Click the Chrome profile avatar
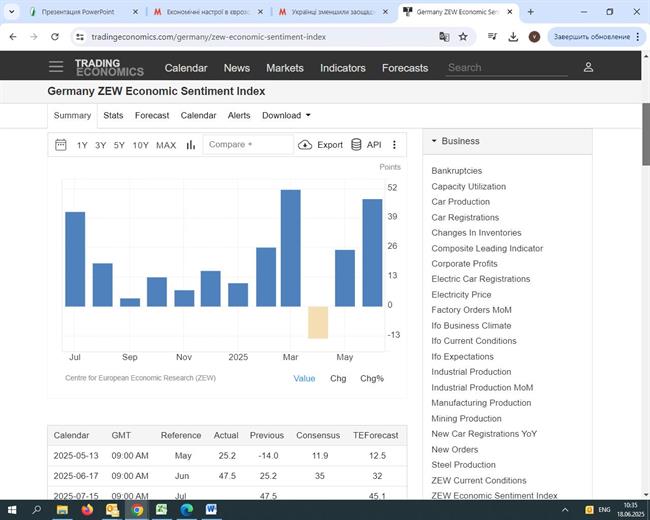650x520 pixels. [534, 37]
